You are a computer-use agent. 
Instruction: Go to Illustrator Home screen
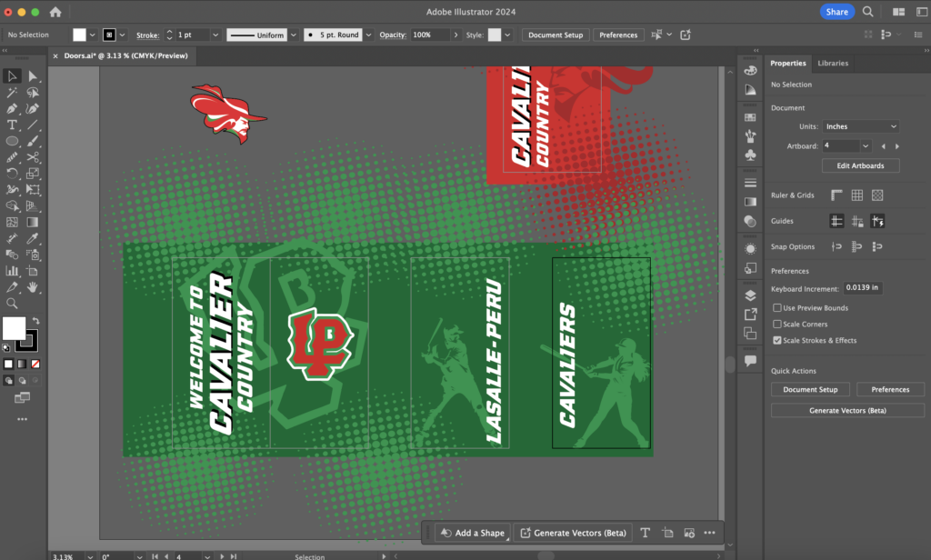pyautogui.click(x=55, y=12)
